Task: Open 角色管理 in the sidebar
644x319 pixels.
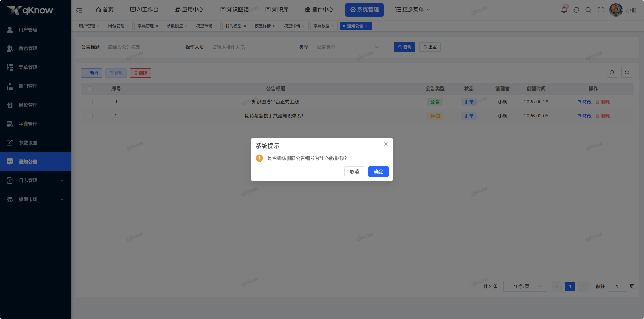Action: pyautogui.click(x=35, y=48)
